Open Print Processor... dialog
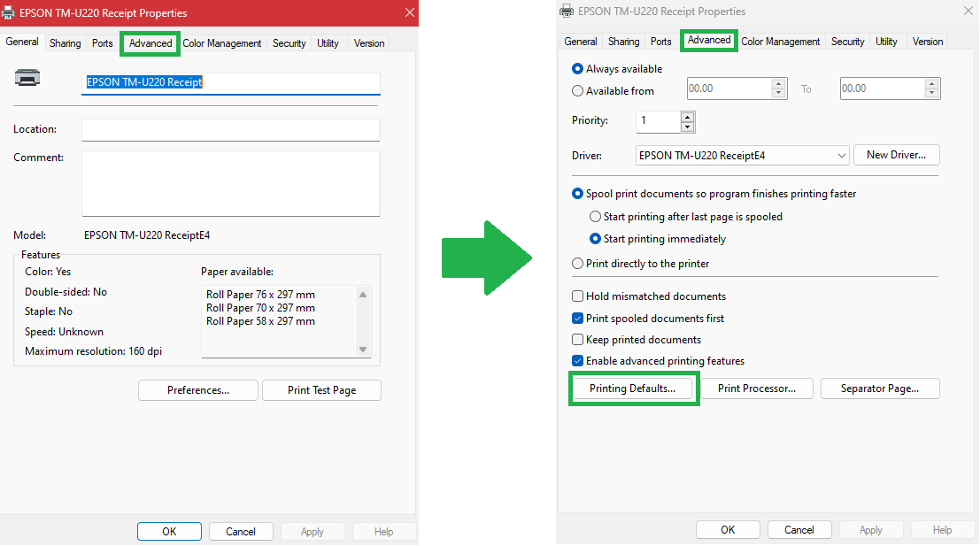The image size is (980, 546). pos(757,388)
